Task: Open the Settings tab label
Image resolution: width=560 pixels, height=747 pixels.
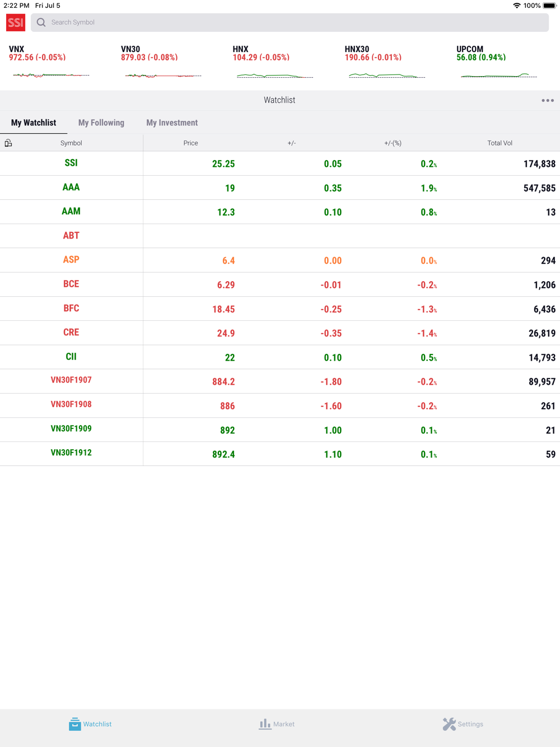Action: (470, 724)
